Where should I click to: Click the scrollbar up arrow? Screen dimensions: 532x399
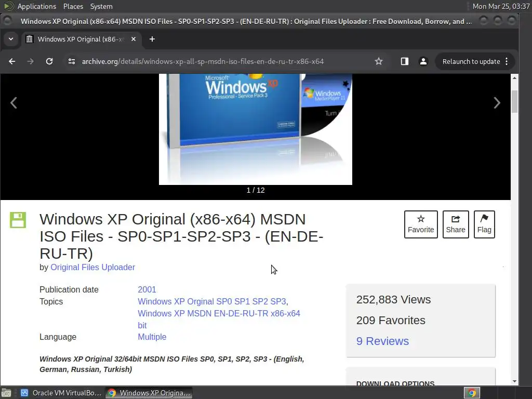coord(514,78)
